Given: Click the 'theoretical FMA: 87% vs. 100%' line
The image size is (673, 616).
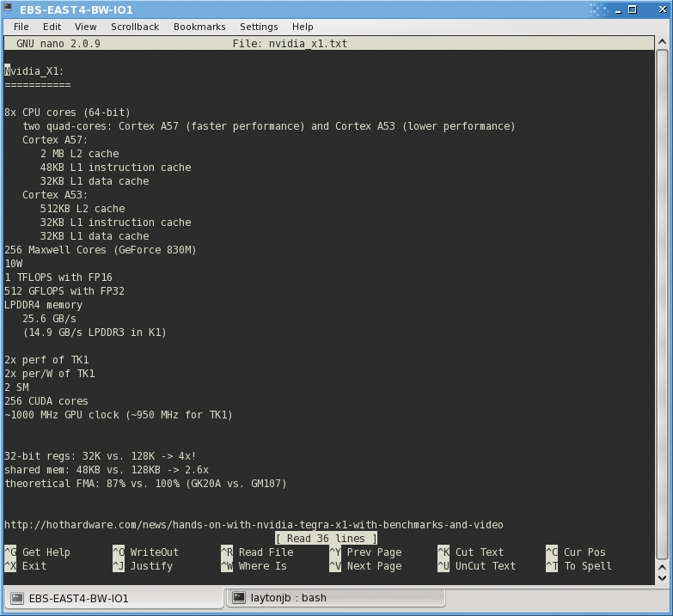Looking at the screenshot, I should pyautogui.click(x=145, y=484).
